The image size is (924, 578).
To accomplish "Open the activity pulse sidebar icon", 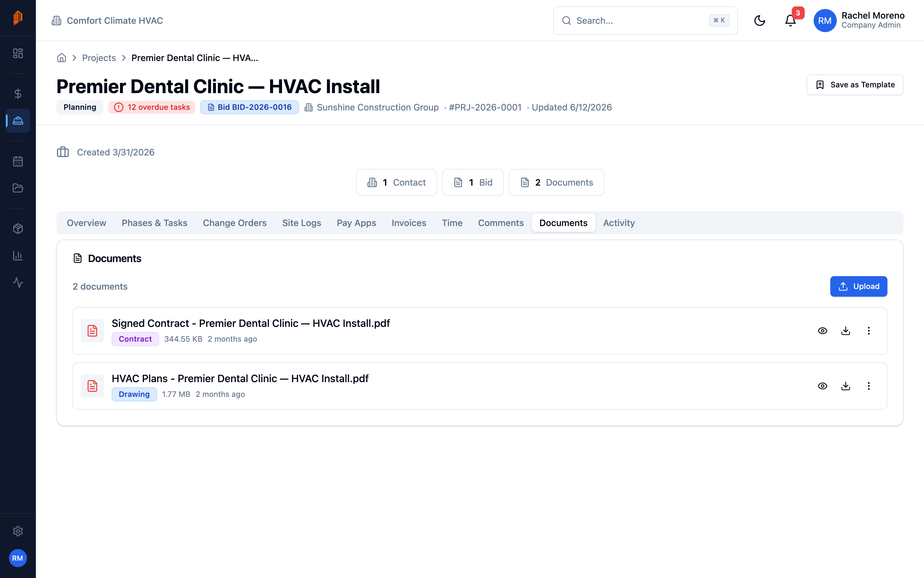I will [18, 283].
